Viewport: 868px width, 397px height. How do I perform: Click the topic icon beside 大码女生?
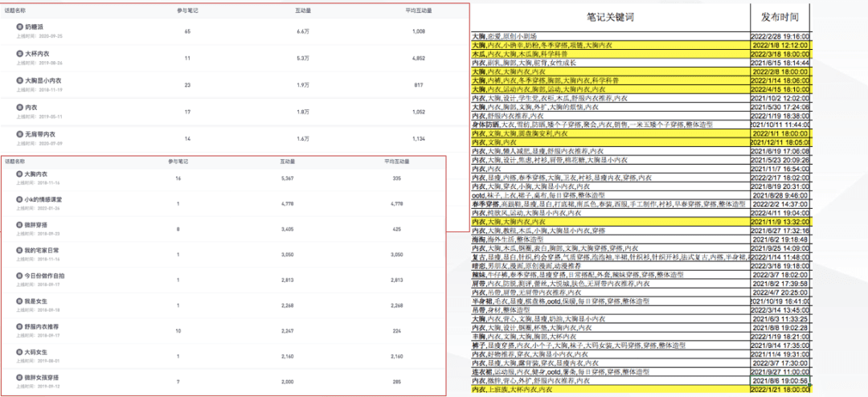(x=20, y=352)
